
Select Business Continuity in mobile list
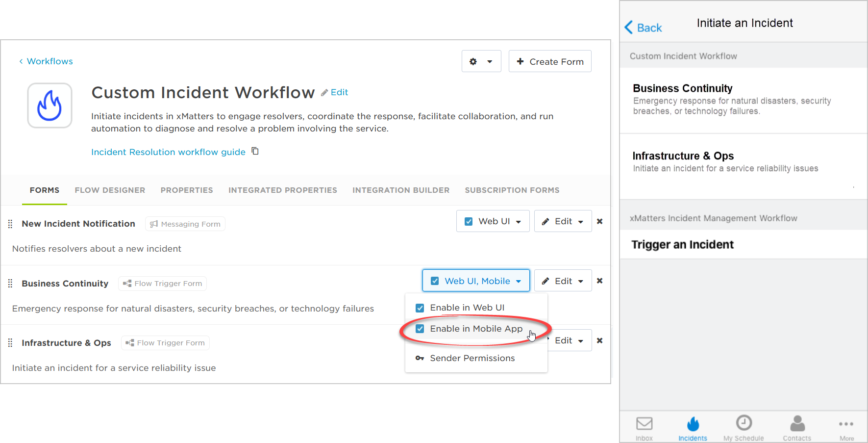[743, 100]
